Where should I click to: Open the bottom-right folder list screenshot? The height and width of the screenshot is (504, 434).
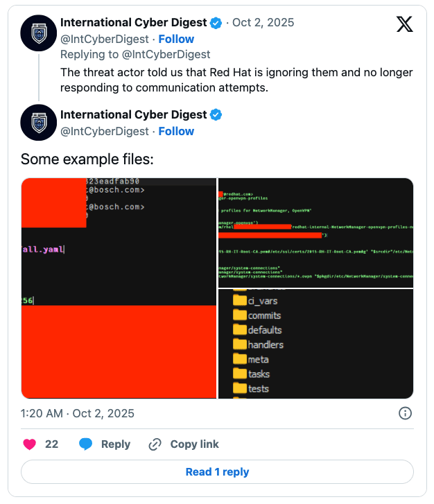[x=315, y=344]
